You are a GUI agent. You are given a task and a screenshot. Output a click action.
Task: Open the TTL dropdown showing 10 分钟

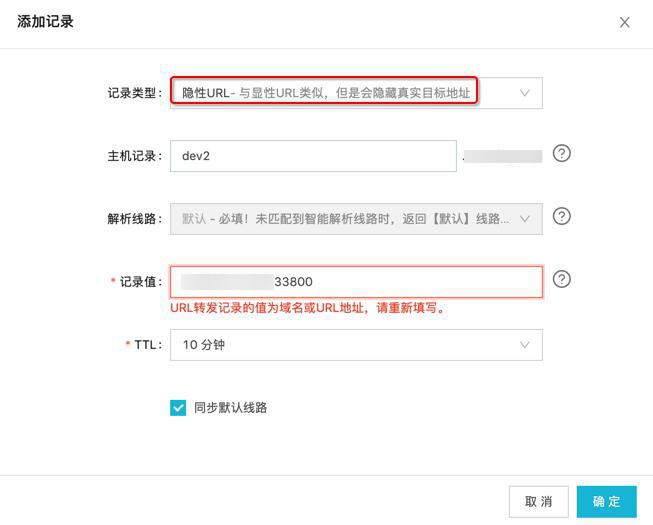tap(355, 344)
